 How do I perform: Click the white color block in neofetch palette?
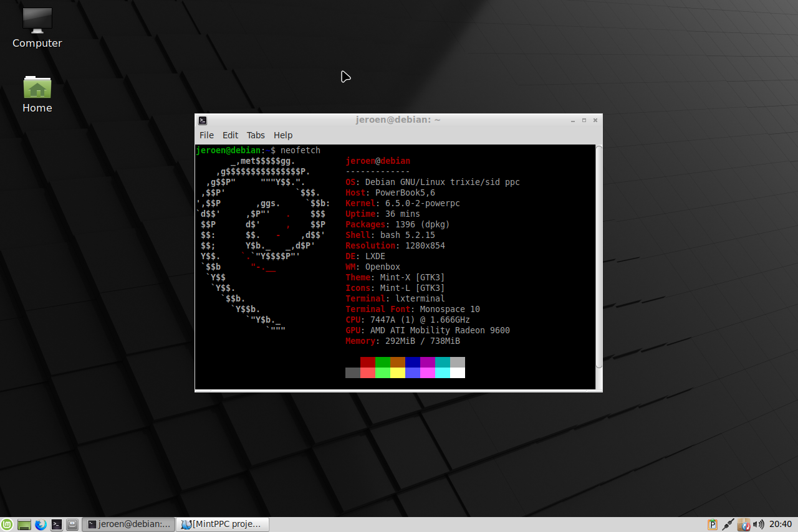(x=458, y=373)
